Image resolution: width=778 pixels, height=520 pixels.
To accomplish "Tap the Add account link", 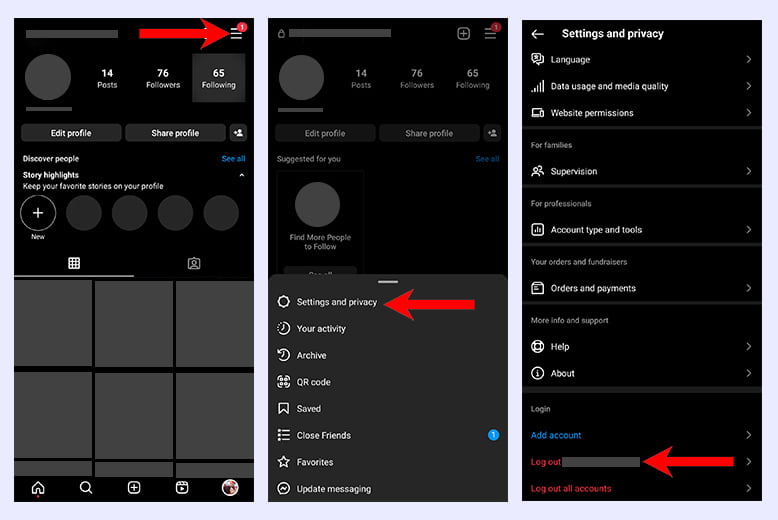I will click(x=556, y=435).
